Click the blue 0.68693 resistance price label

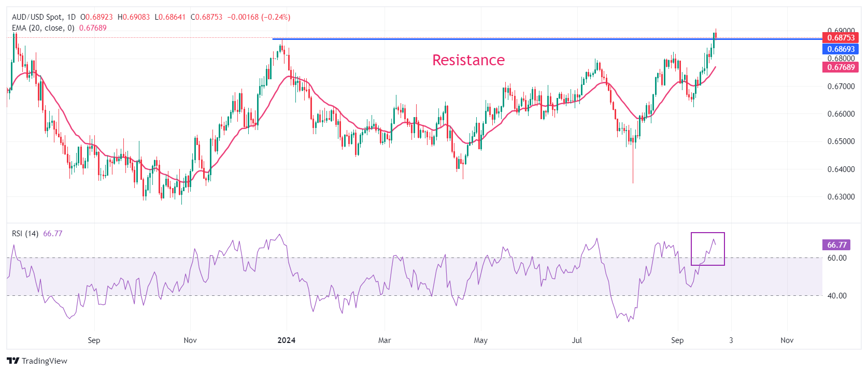[840, 49]
